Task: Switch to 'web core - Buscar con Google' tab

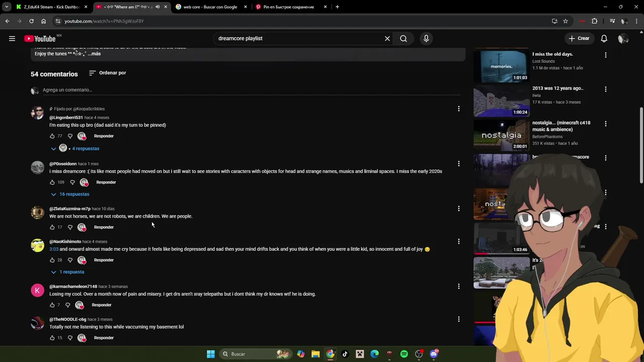Action: 210,7
